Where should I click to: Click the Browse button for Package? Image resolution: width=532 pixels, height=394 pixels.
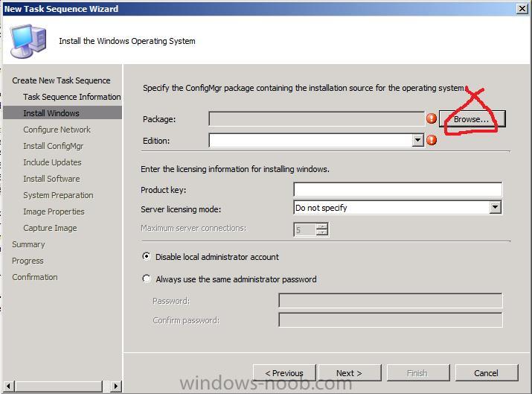[x=472, y=119]
